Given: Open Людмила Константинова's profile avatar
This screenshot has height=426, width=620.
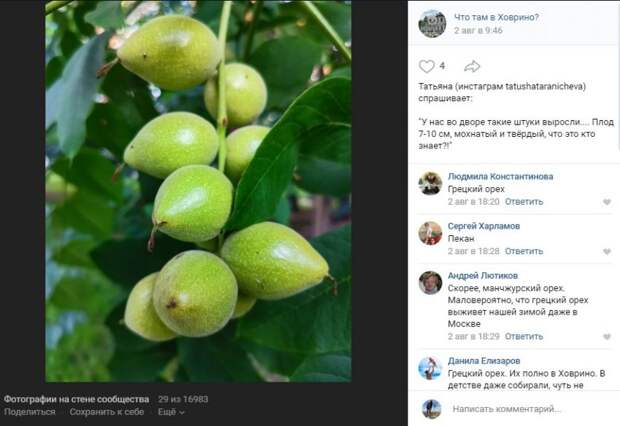Looking at the screenshot, I should click(x=430, y=183).
